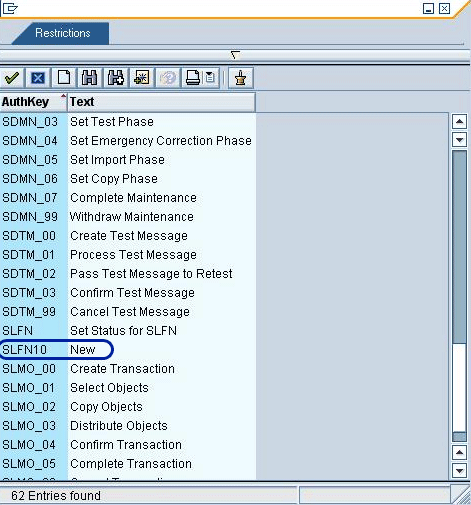Select the SDMN_04 Set Emergency Correction Phase row

[128, 141]
